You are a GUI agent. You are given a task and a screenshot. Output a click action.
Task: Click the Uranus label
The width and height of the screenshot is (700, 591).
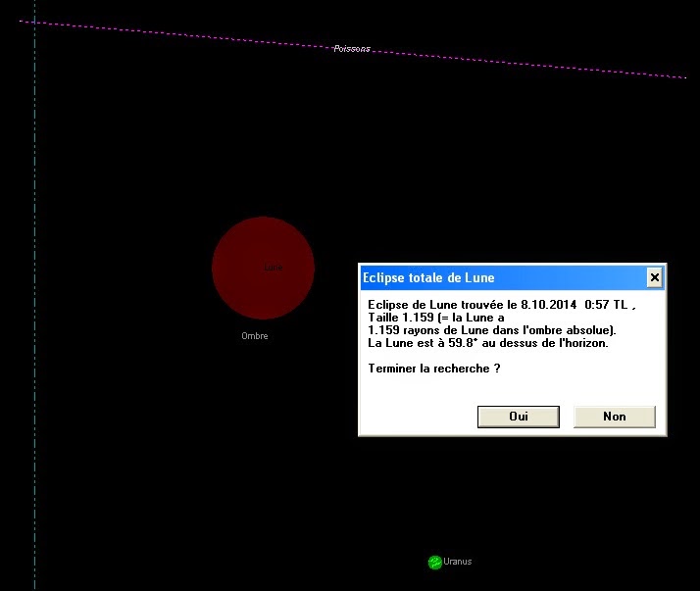click(x=458, y=561)
